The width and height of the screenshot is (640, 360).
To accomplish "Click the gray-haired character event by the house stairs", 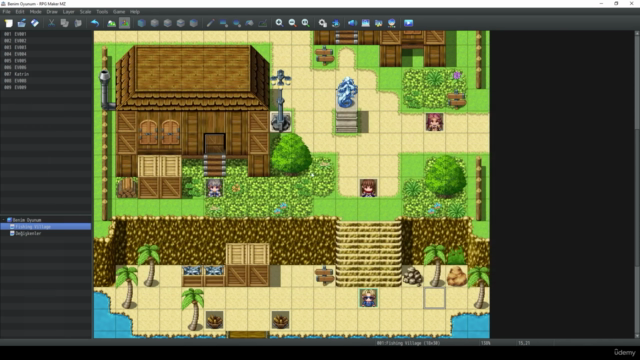I will coord(214,188).
